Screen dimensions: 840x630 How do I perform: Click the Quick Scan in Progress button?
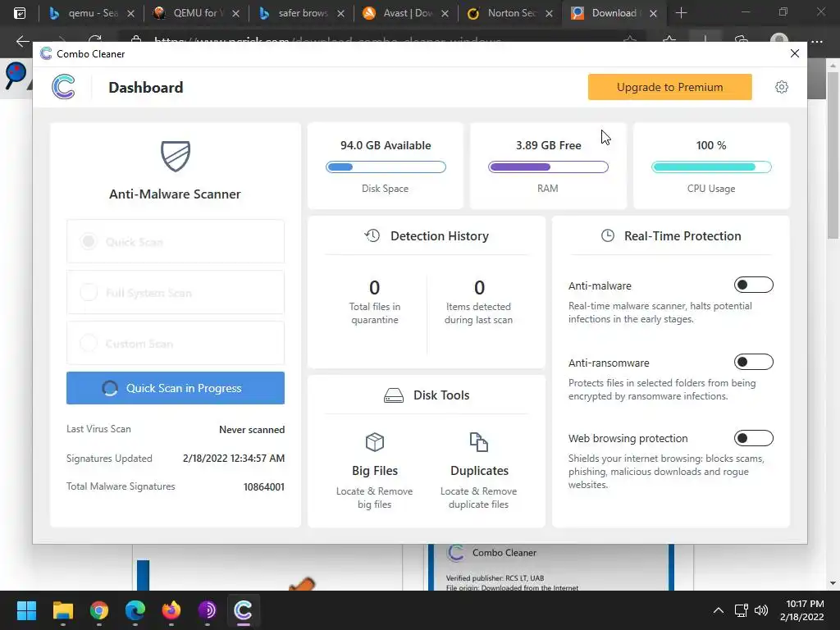tap(176, 388)
